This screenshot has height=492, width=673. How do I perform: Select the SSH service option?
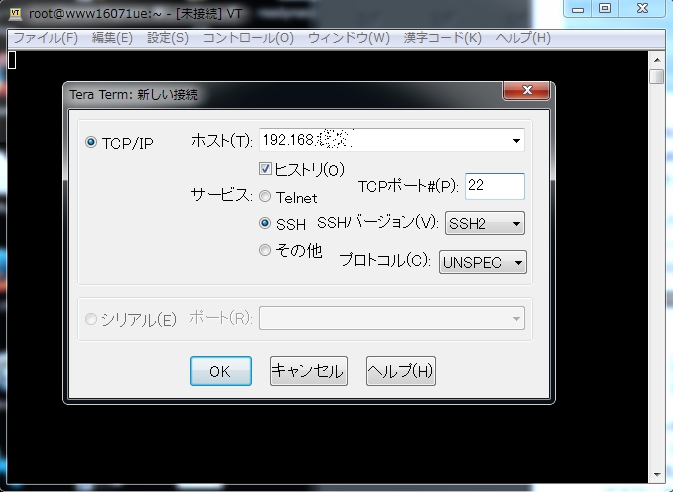pyautogui.click(x=265, y=223)
